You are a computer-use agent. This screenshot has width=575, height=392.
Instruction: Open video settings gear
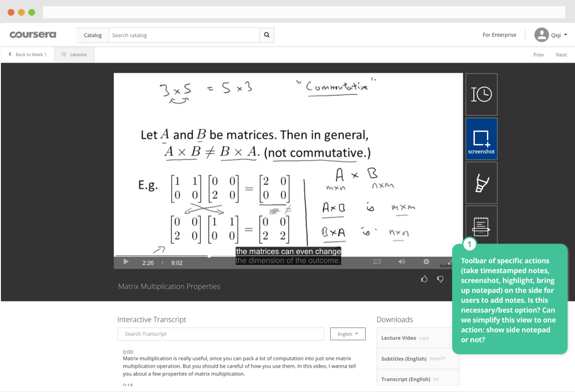point(426,262)
